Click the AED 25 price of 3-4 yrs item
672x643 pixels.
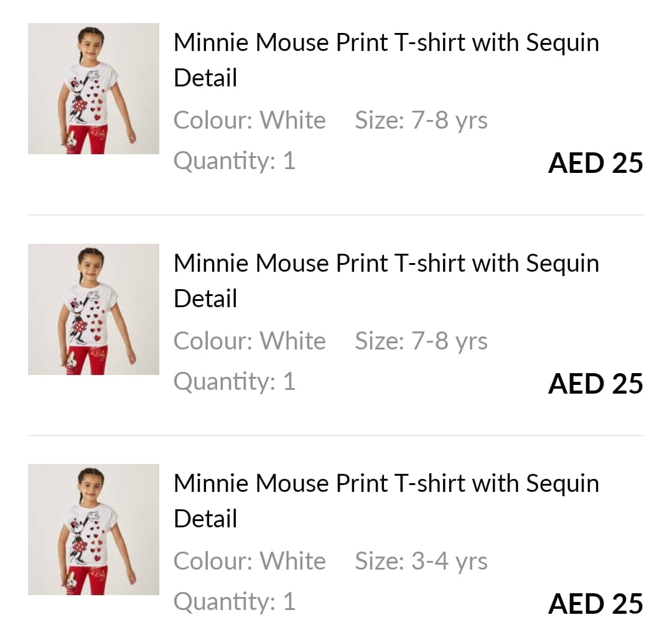(x=595, y=604)
